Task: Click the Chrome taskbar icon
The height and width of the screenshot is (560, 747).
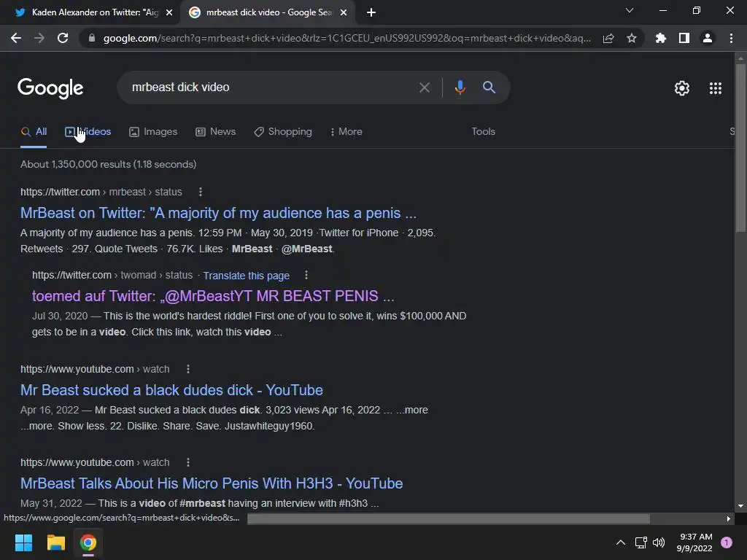Action: tap(88, 542)
